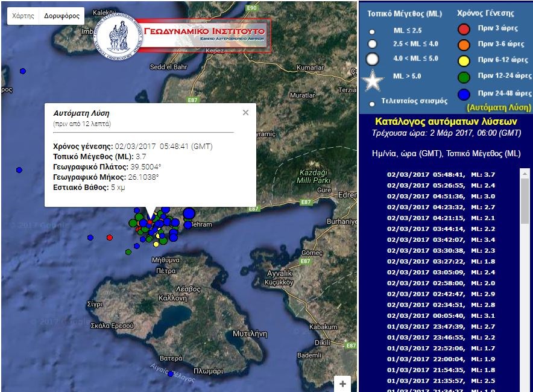Click the white star ML > 5.0 icon
This screenshot has width=533, height=392.
pyautogui.click(x=373, y=80)
